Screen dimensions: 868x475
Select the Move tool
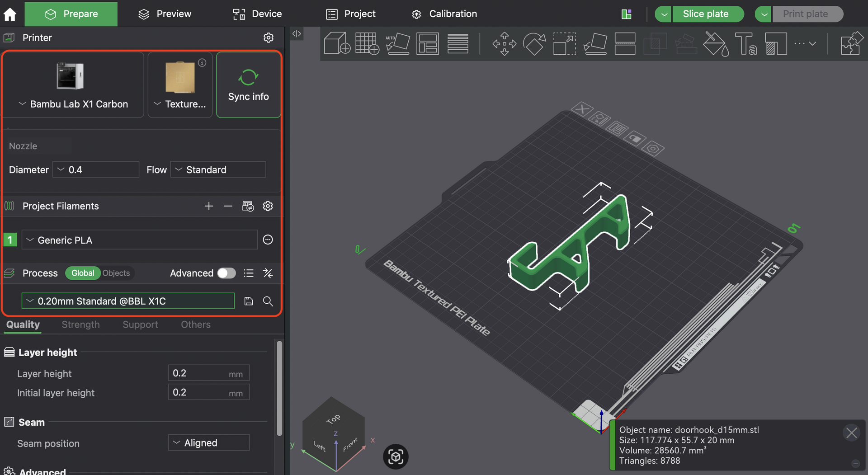504,44
